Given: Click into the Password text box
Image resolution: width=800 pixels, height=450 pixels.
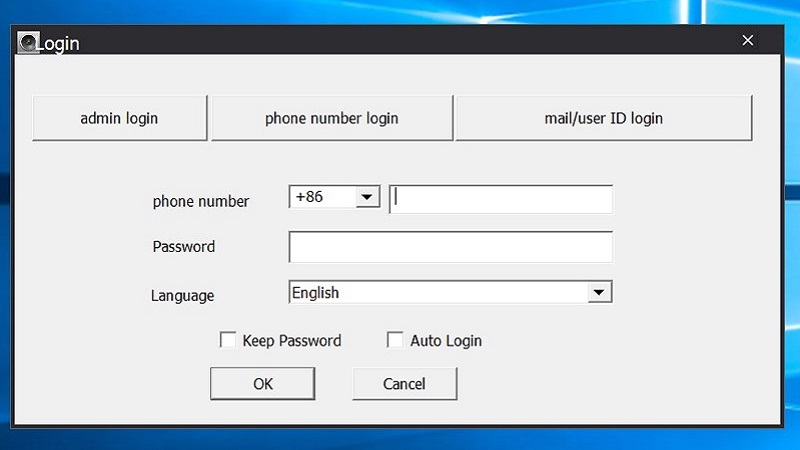Looking at the screenshot, I should [450, 246].
